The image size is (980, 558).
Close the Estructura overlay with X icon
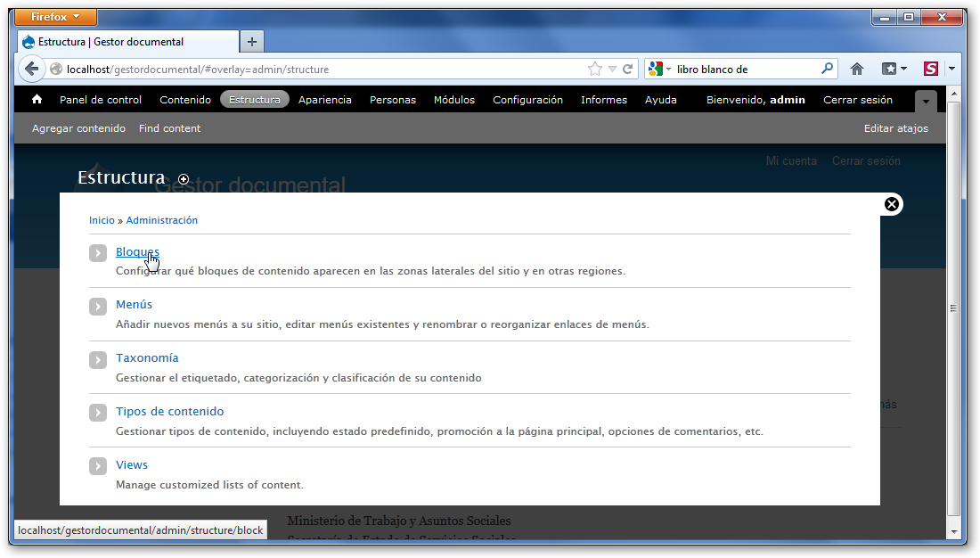click(x=892, y=204)
